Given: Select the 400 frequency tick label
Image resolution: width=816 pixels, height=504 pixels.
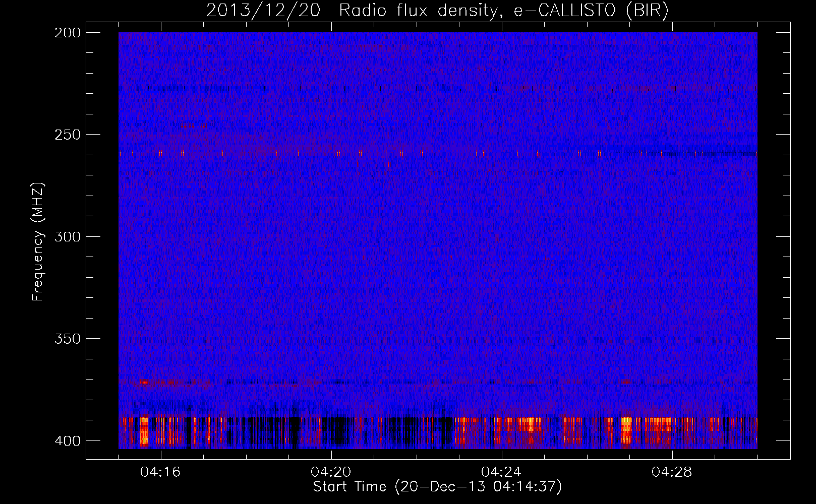Looking at the screenshot, I should 68,440.
